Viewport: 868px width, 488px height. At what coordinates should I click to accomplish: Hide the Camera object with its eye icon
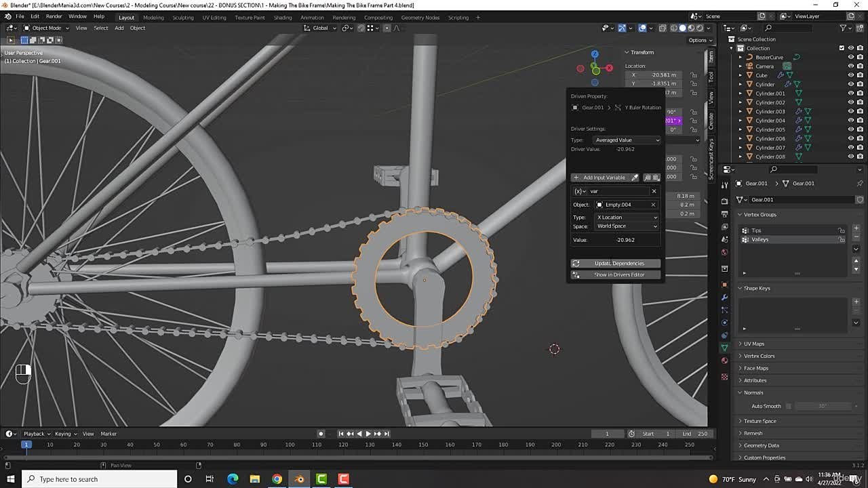tap(851, 66)
